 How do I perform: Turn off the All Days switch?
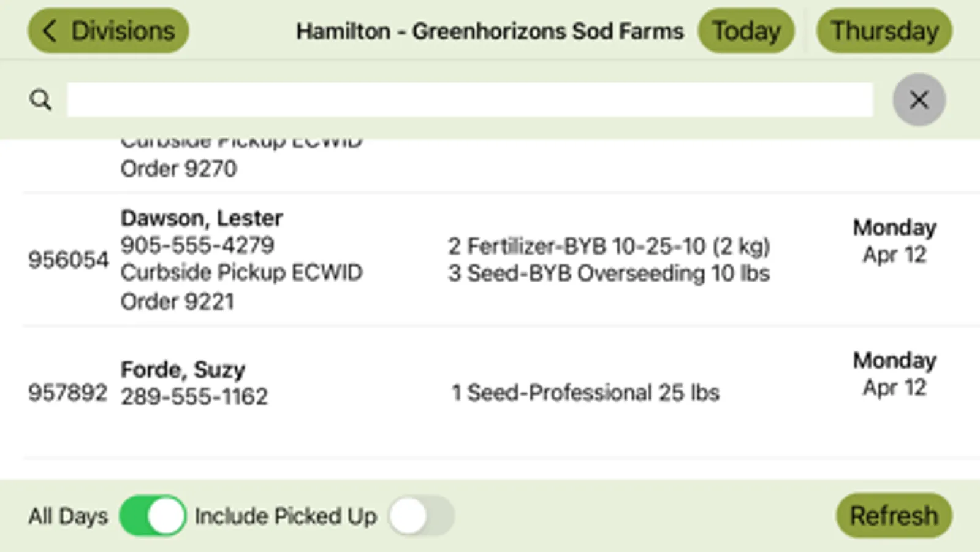[153, 516]
